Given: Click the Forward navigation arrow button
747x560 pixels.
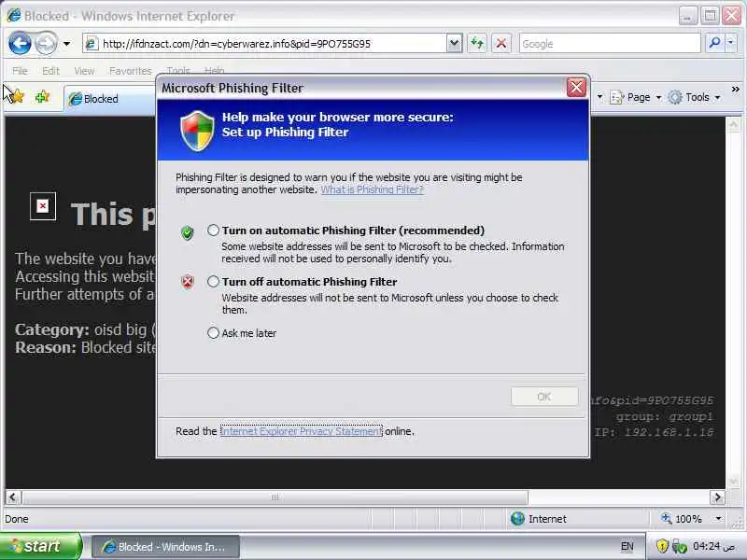Looking at the screenshot, I should click(46, 44).
